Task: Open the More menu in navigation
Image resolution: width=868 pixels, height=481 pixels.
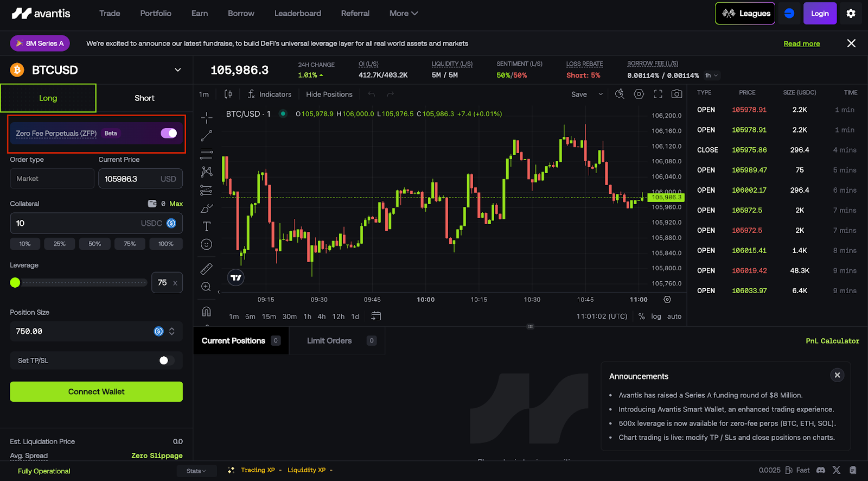Action: (x=404, y=14)
